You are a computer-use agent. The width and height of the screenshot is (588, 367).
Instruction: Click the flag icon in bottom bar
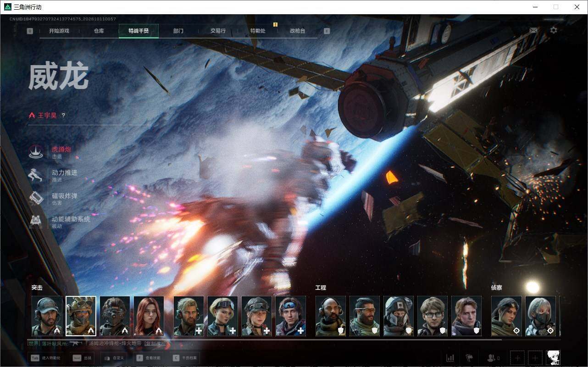click(469, 358)
